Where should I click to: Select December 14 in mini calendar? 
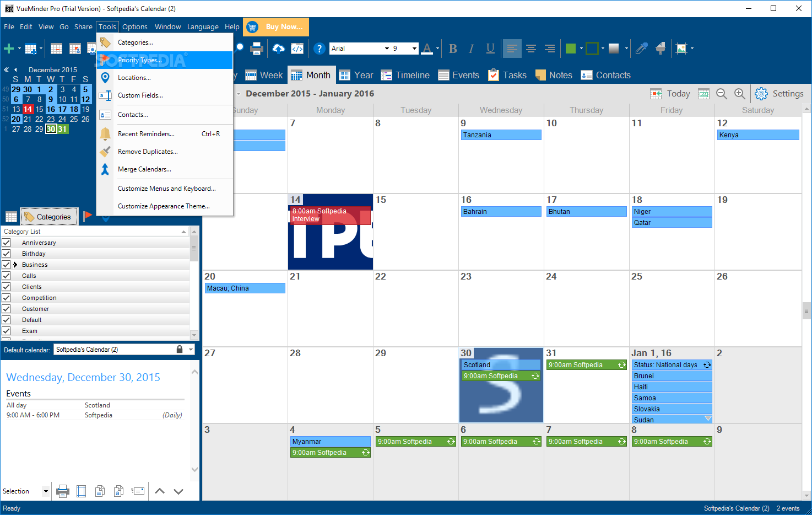coord(28,109)
